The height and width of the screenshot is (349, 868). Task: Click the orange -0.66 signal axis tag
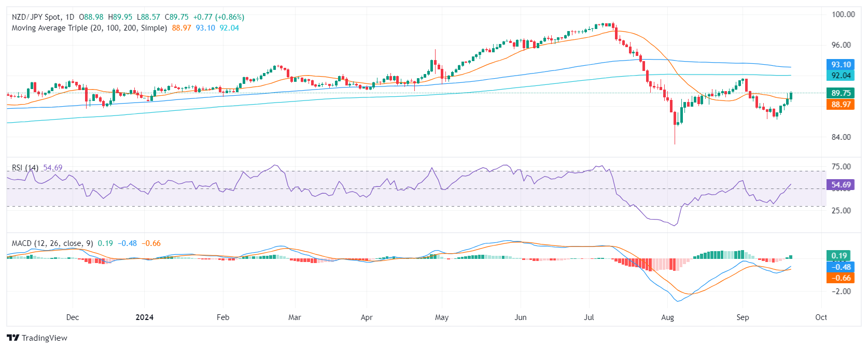(x=840, y=278)
